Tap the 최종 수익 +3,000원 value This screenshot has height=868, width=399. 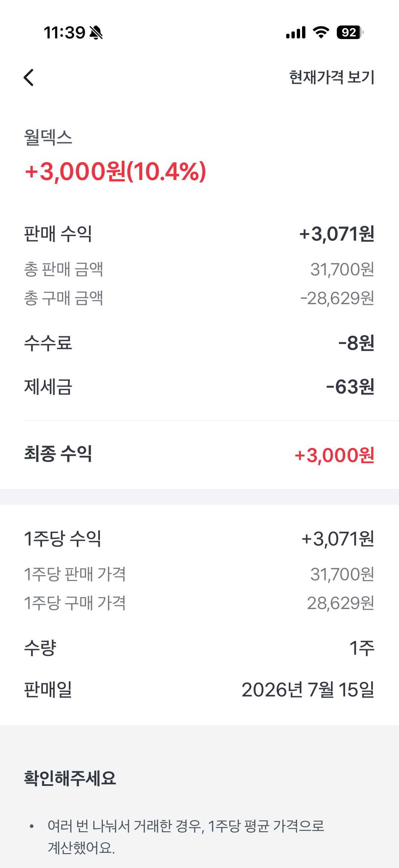coord(334,455)
